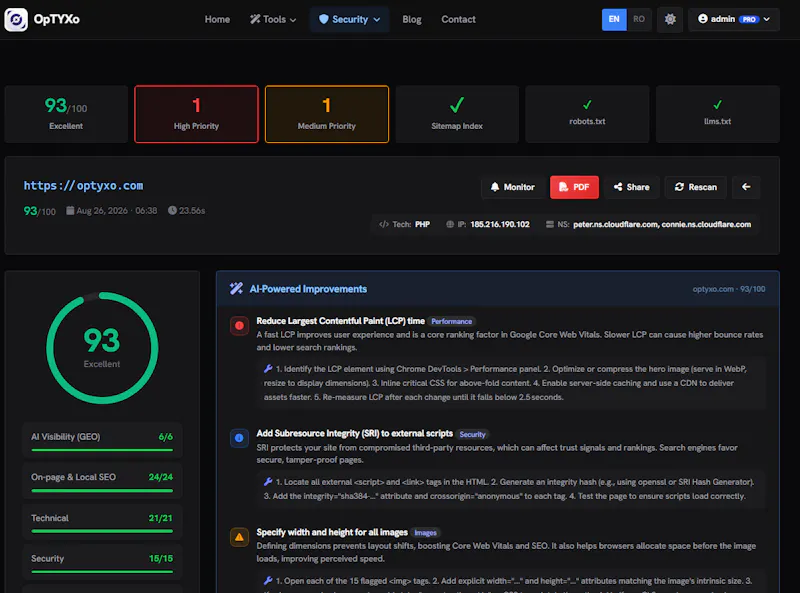Select the llms.txt check card
The width and height of the screenshot is (800, 593).
click(718, 114)
